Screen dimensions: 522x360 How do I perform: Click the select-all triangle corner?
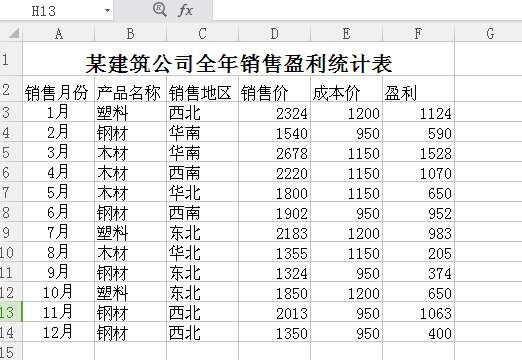13,33
